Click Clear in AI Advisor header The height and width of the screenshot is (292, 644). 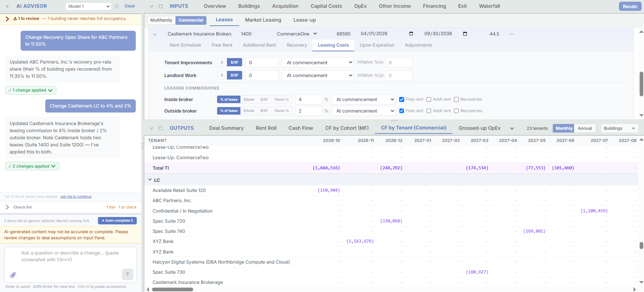(130, 6)
